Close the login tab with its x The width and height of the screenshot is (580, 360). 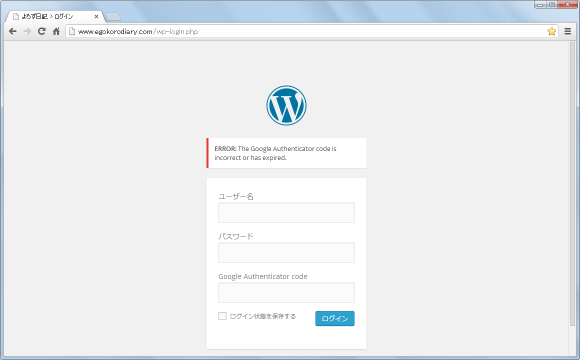click(96, 17)
